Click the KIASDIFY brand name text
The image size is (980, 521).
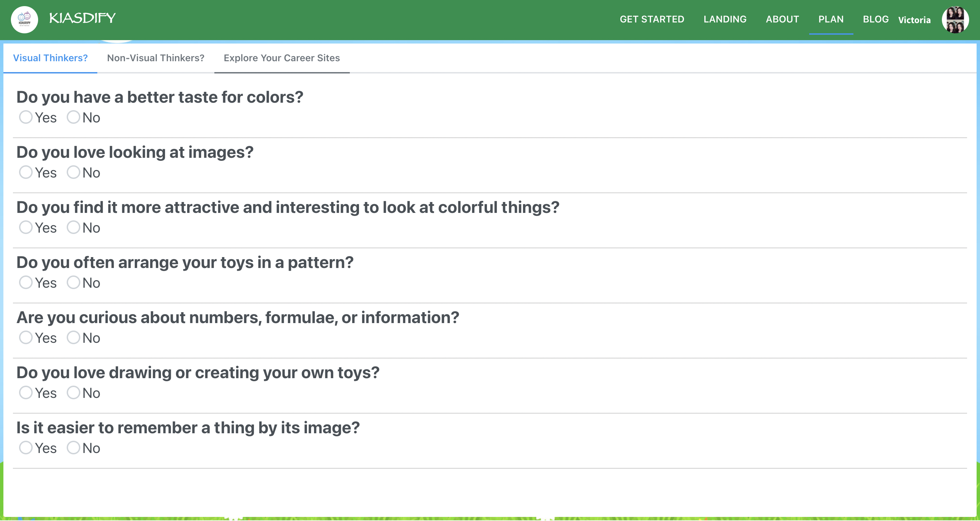[82, 18]
